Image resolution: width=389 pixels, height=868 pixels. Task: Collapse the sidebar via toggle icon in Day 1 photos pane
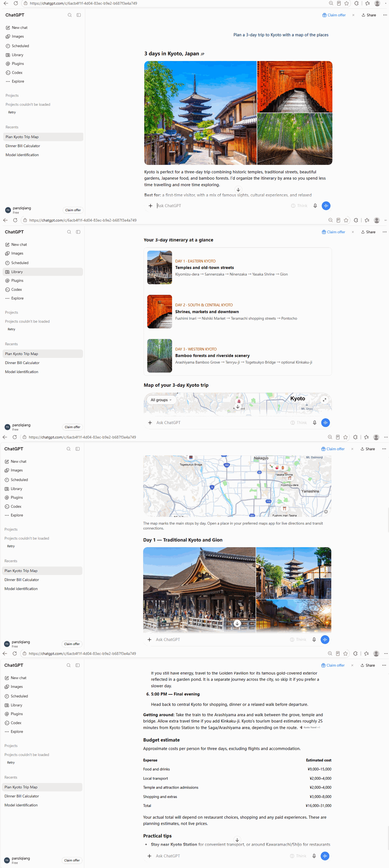point(77,449)
